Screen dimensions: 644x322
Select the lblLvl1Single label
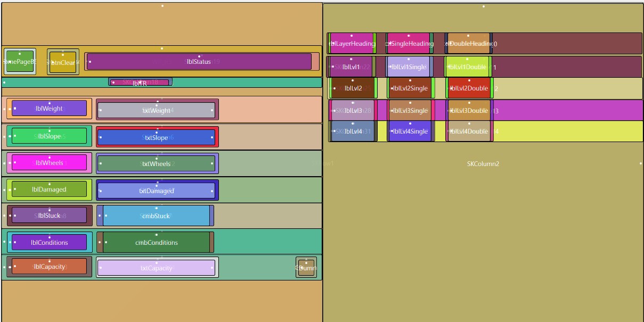pos(409,67)
